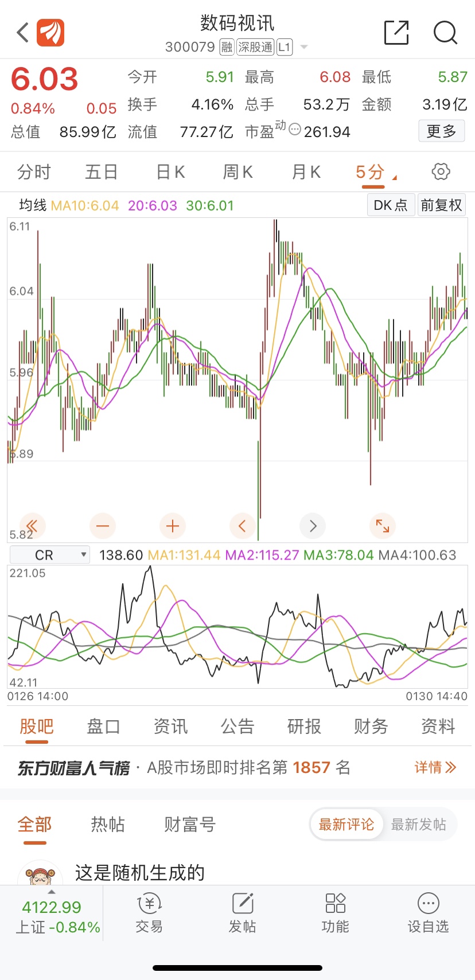
Task: Toggle the DK点 indicator
Action: (x=391, y=205)
